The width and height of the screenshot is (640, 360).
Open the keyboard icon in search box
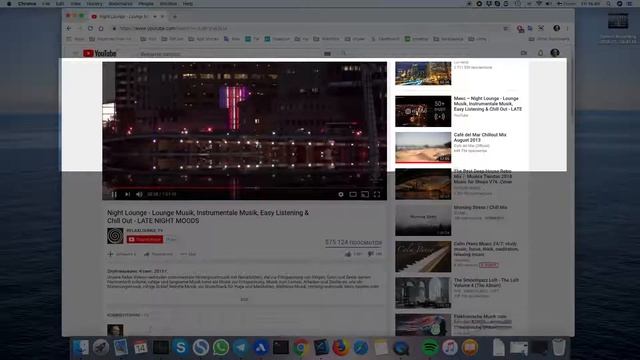(x=327, y=53)
